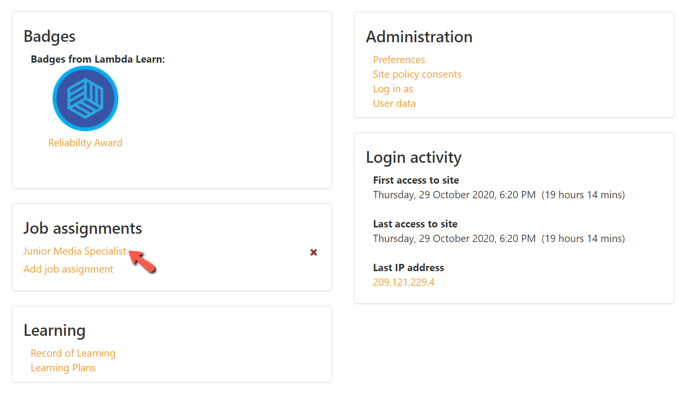Click the Learning heading
The height and width of the screenshot is (398, 688).
point(54,330)
